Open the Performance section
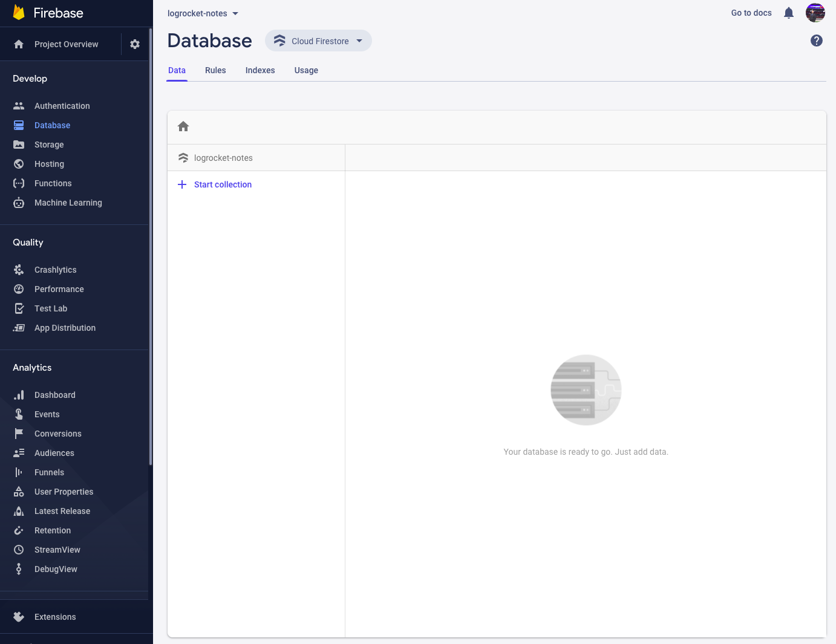Image resolution: width=836 pixels, height=644 pixels. (59, 289)
